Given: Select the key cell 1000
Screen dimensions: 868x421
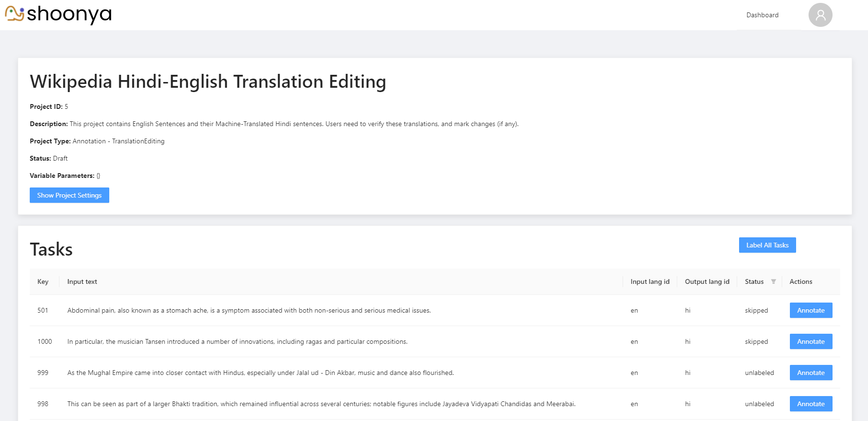Looking at the screenshot, I should [x=45, y=341].
